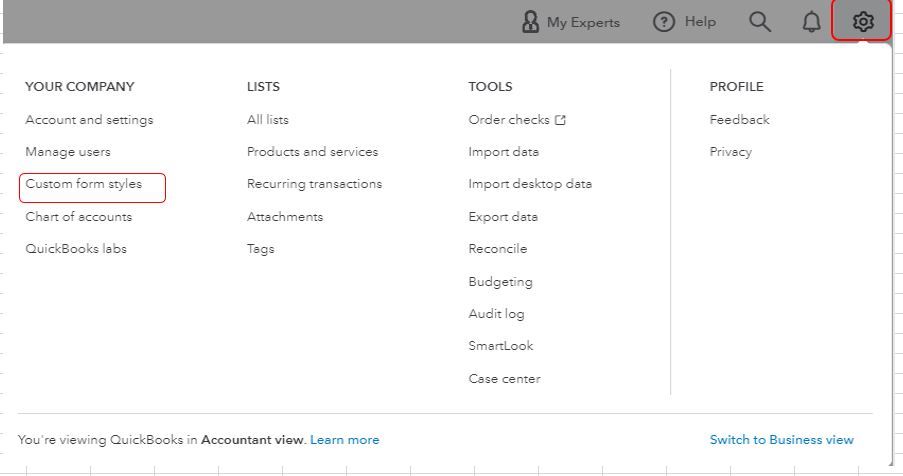
Task: Click the YOUR COMPANY heading
Action: [x=79, y=87]
